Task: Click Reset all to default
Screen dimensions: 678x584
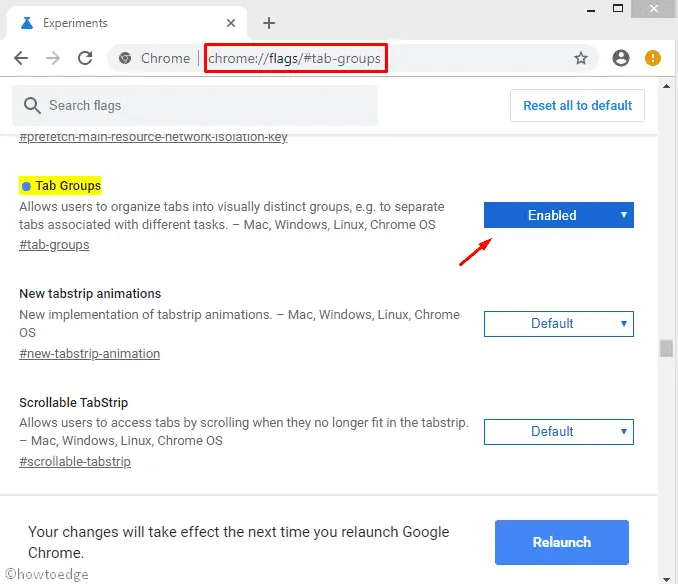Action: click(x=577, y=105)
